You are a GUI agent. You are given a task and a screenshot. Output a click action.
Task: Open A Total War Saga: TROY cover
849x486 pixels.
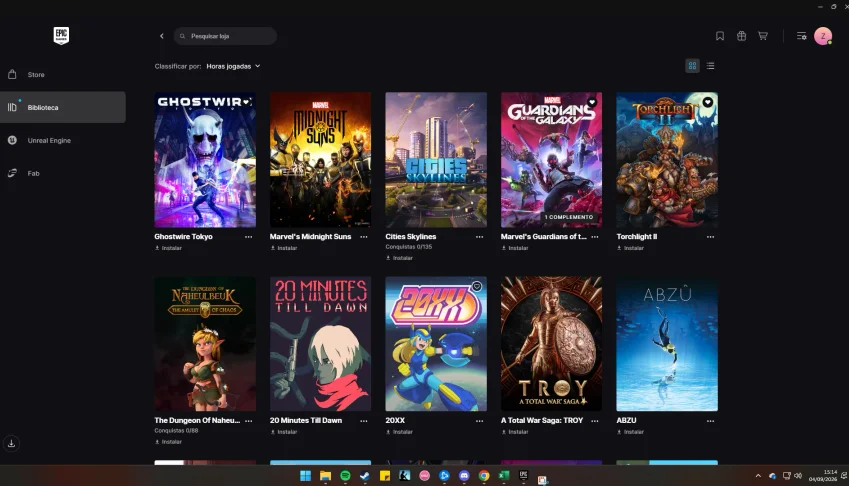pos(551,344)
